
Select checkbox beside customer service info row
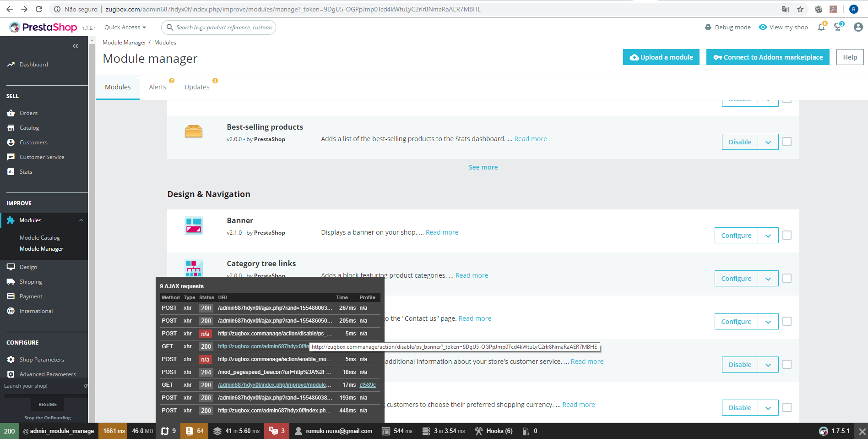(x=787, y=364)
